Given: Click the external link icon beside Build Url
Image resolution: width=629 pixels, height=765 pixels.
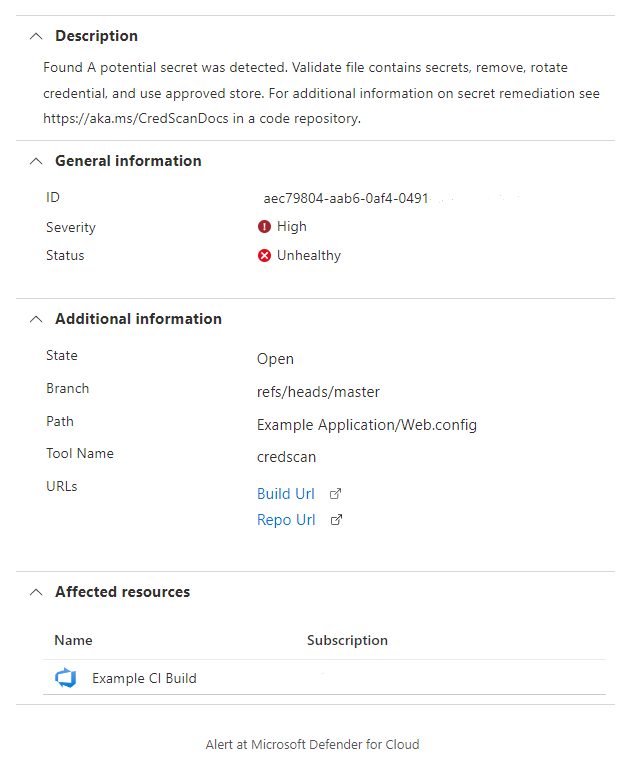Looking at the screenshot, I should (x=335, y=494).
